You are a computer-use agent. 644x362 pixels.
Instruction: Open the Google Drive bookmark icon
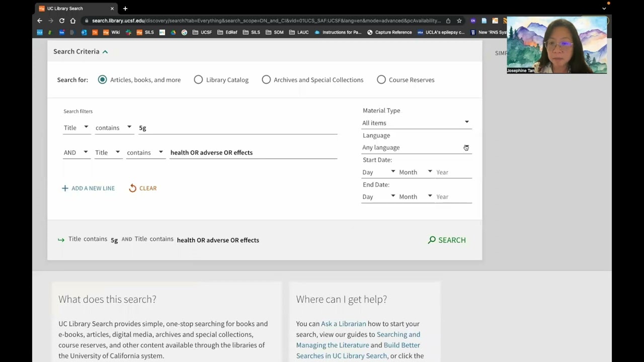(x=173, y=32)
